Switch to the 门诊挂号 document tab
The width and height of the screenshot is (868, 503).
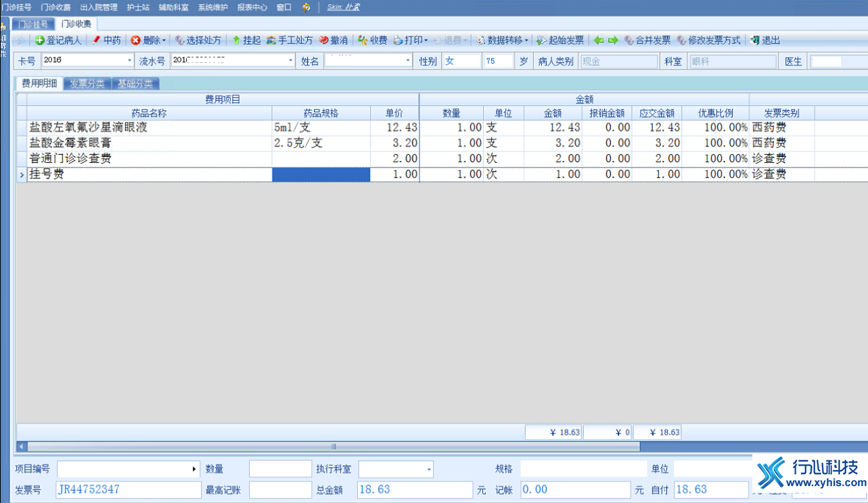click(x=32, y=24)
